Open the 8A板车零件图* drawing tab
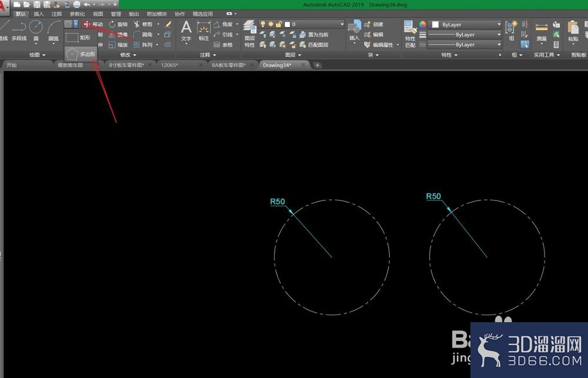This screenshot has width=588, height=378. (x=232, y=65)
